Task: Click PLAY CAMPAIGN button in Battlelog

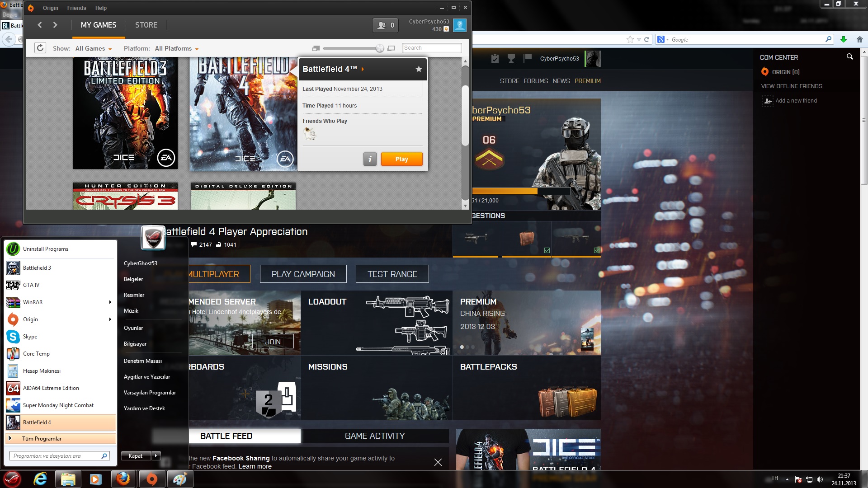Action: 303,274
